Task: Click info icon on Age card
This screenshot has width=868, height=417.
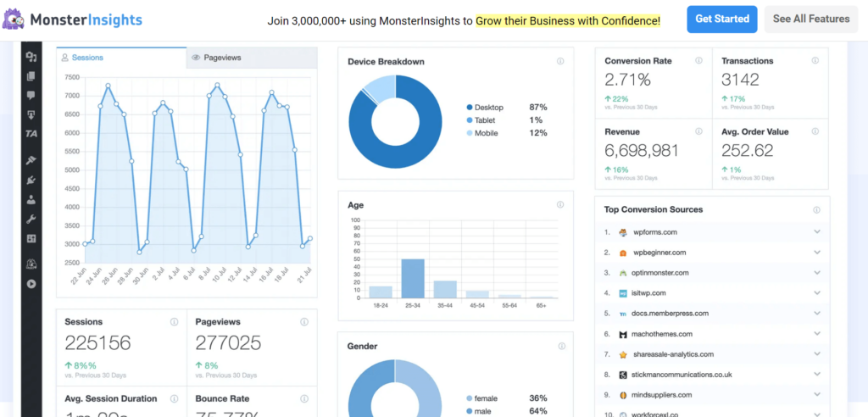Action: click(560, 205)
